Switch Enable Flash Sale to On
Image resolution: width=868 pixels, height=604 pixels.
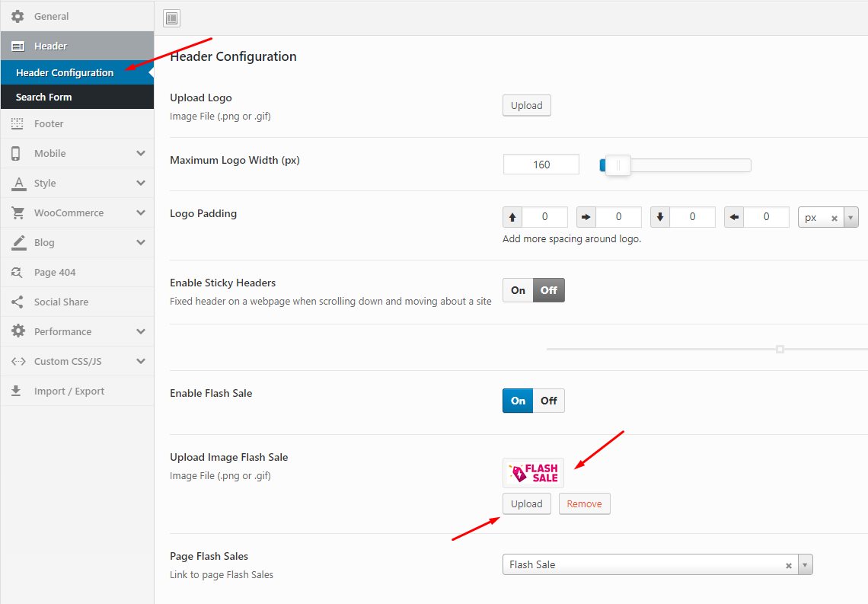point(519,401)
